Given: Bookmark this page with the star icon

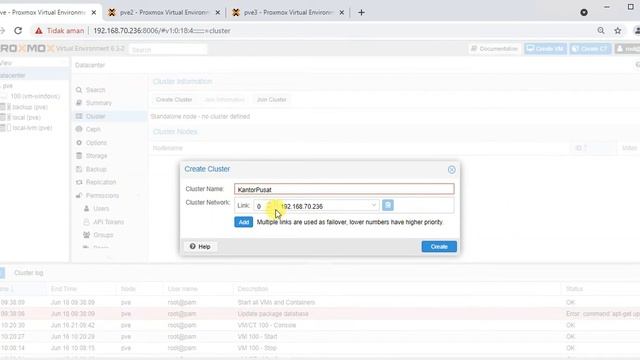Looking at the screenshot, I should 618,31.
